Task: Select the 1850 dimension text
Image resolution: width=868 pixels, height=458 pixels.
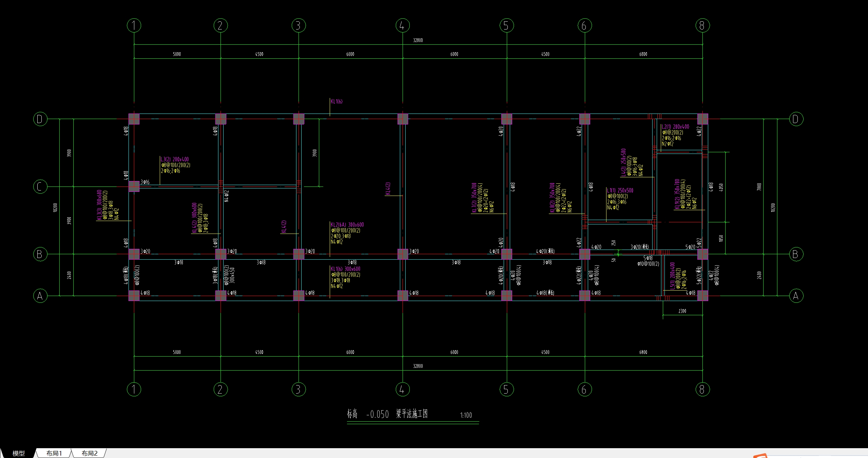Action: click(x=721, y=238)
